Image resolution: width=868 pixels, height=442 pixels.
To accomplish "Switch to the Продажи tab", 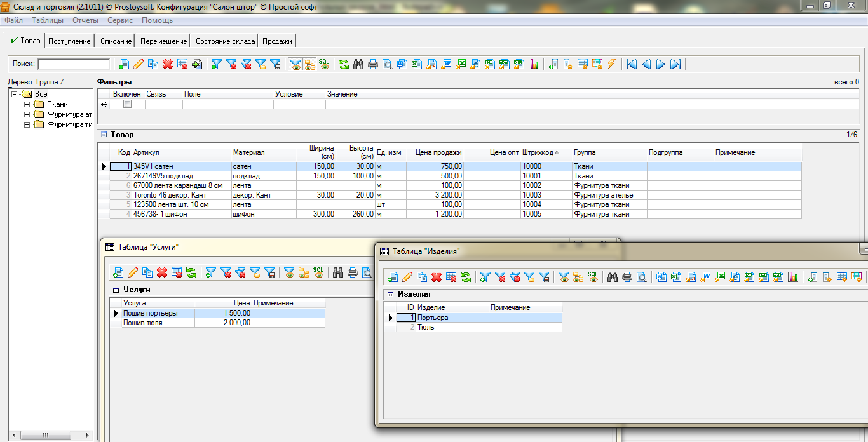I will [277, 41].
